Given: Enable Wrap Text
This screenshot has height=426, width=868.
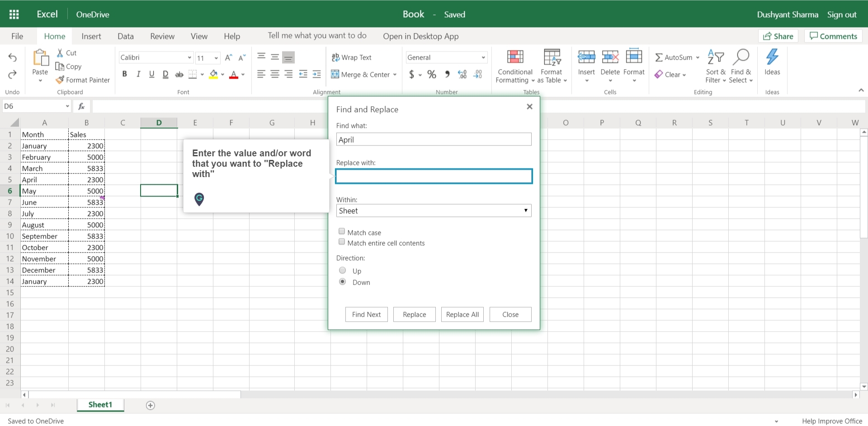Looking at the screenshot, I should tap(352, 57).
